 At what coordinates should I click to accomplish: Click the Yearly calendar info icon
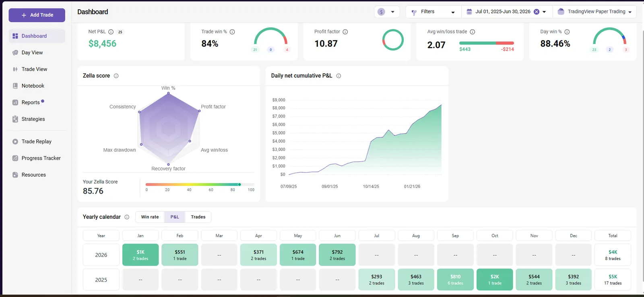(x=127, y=217)
